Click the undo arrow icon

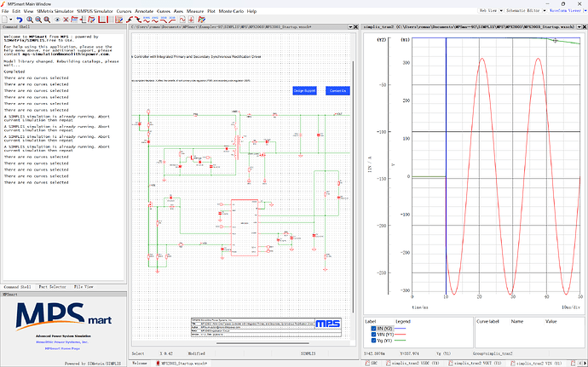(x=19, y=20)
